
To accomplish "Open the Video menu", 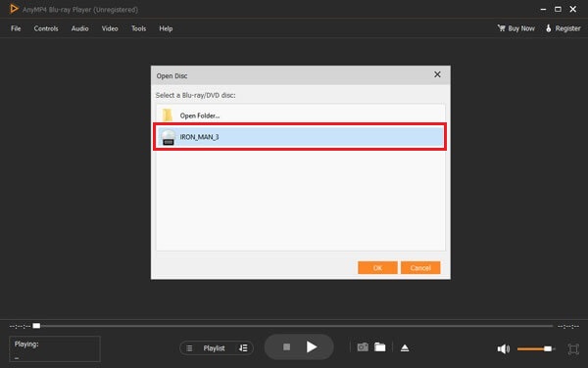I will point(110,28).
